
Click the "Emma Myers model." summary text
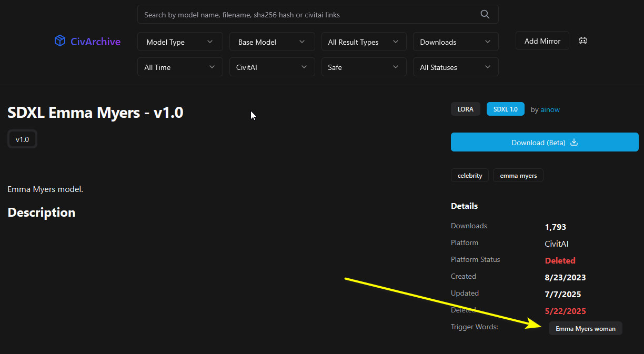[45, 189]
